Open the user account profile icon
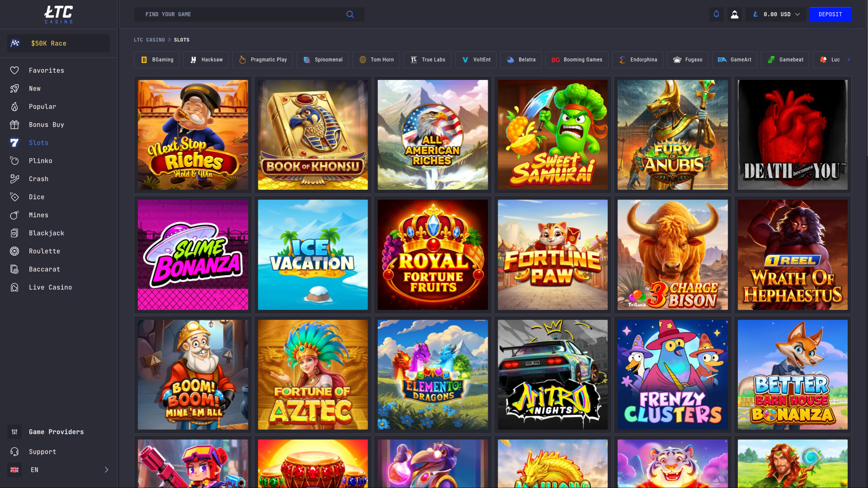868x488 pixels. click(735, 14)
